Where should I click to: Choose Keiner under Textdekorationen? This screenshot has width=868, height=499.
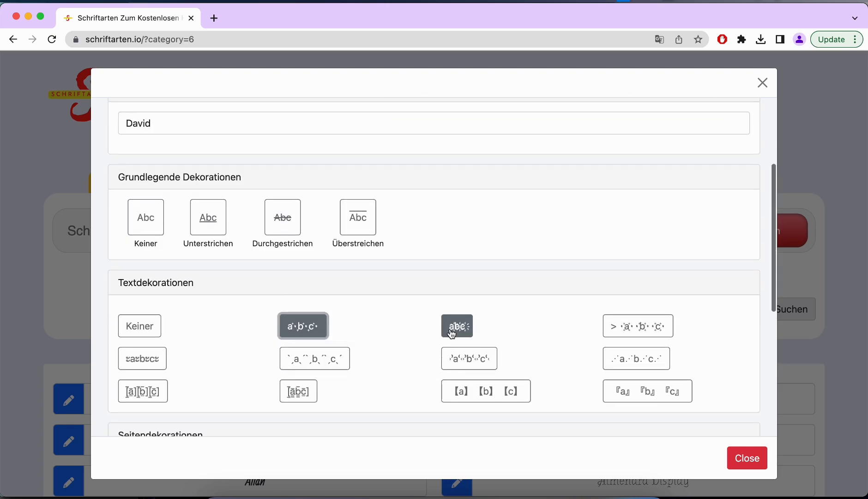[139, 326]
